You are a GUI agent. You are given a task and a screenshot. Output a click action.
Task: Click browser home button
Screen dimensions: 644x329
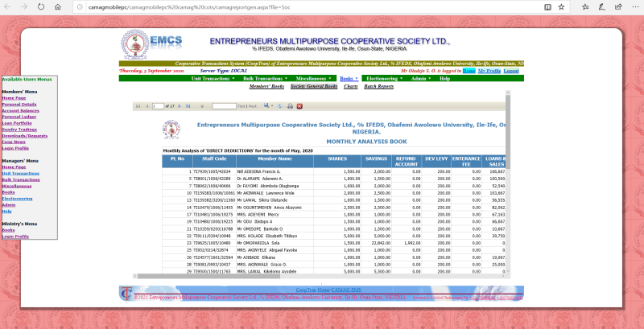(57, 7)
